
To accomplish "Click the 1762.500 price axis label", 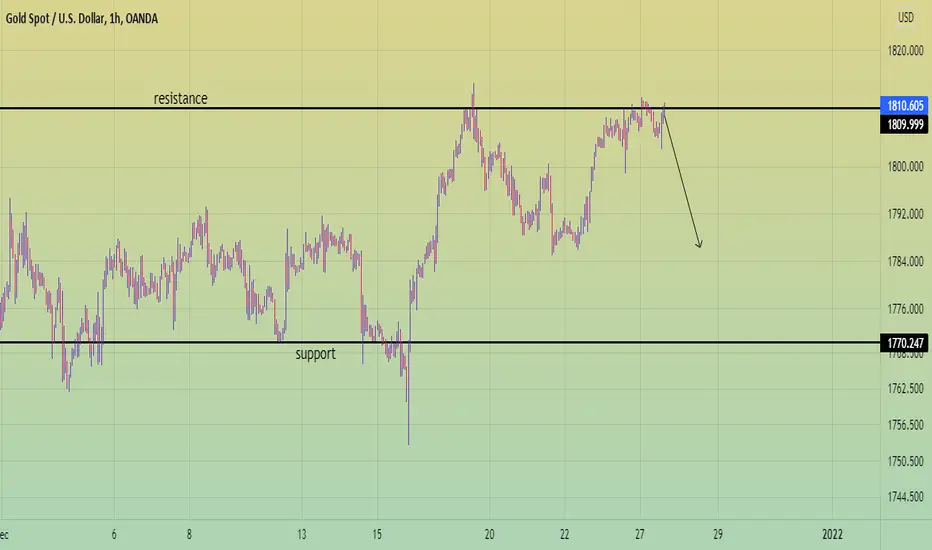I will click(x=905, y=389).
